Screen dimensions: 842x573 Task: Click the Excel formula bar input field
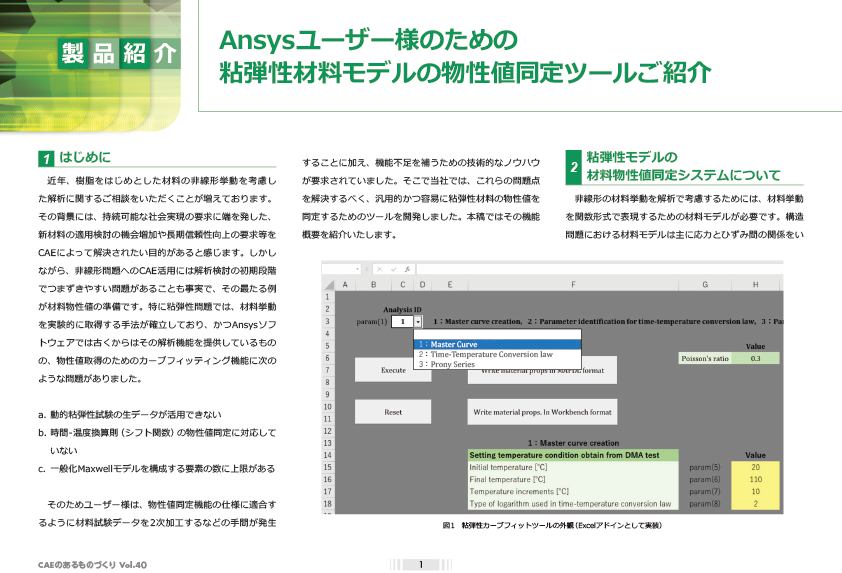(599, 269)
